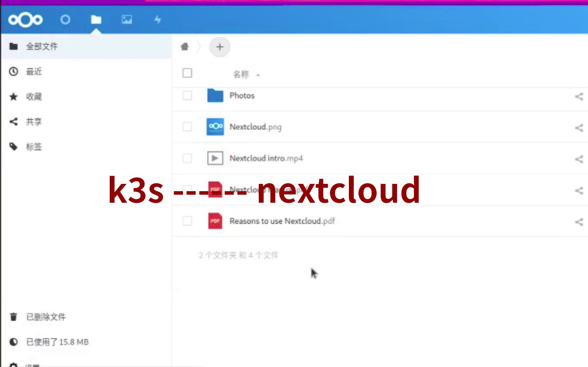Open the Photos gallery app icon
The height and width of the screenshot is (367, 588).
tap(127, 20)
